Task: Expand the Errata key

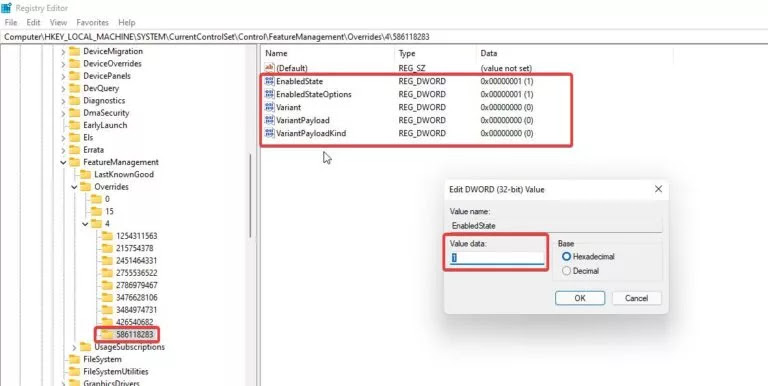Action: click(63, 150)
